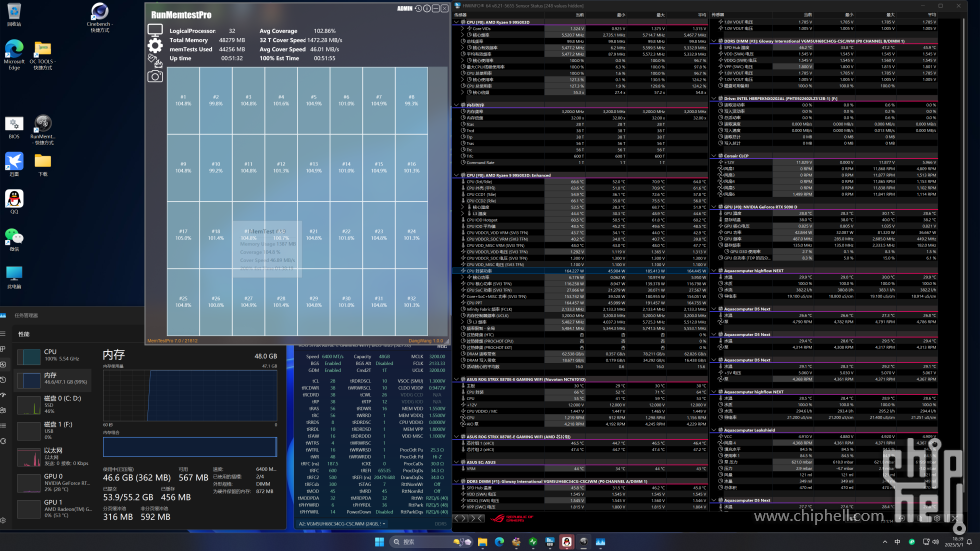Image resolution: width=980 pixels, height=551 pixels.
Task: Open the Task Manager hamburger navigation menu
Action: tap(3, 334)
